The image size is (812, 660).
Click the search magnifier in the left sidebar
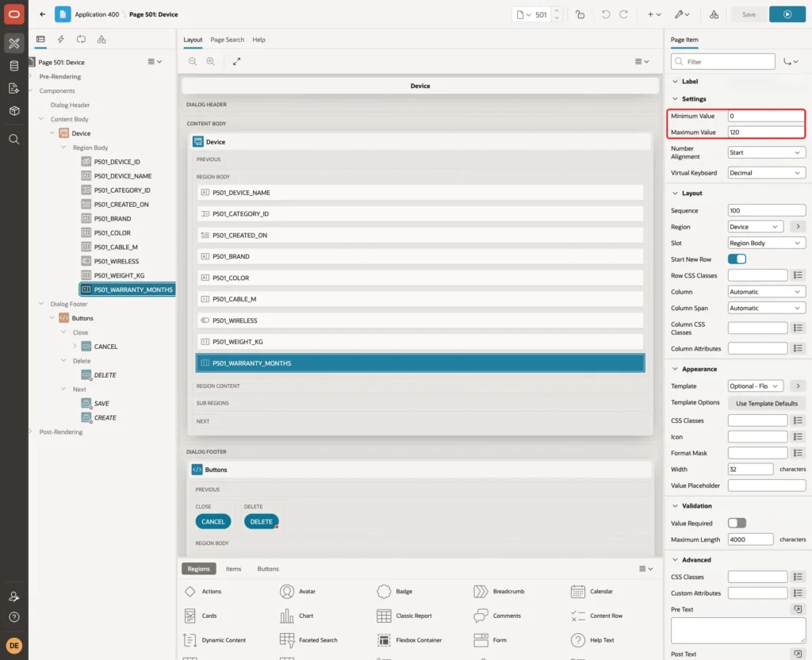tap(14, 140)
